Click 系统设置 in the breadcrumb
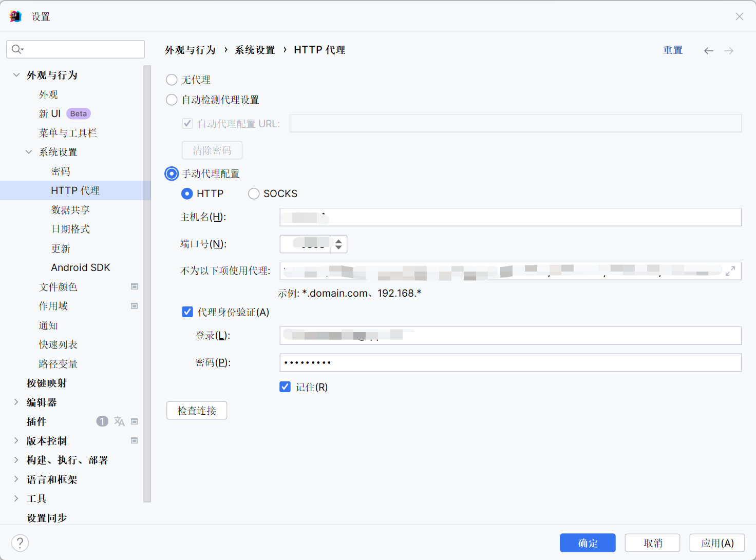The image size is (756, 560). click(x=255, y=50)
